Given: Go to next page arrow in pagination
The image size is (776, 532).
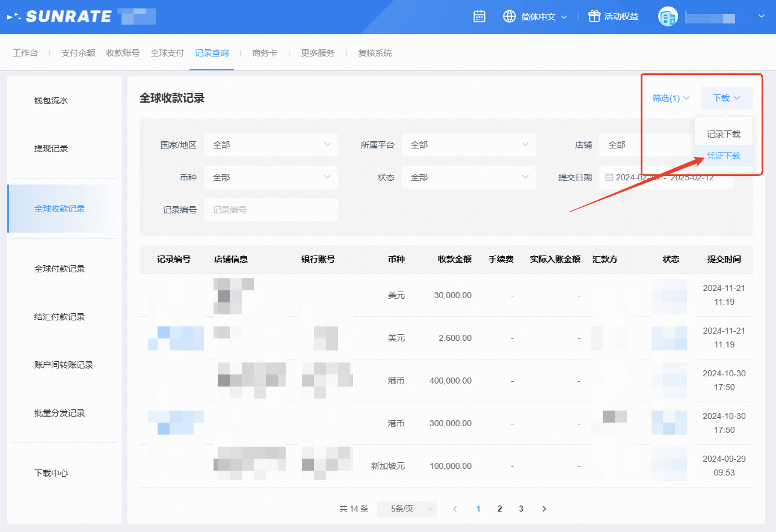Looking at the screenshot, I should [x=544, y=509].
